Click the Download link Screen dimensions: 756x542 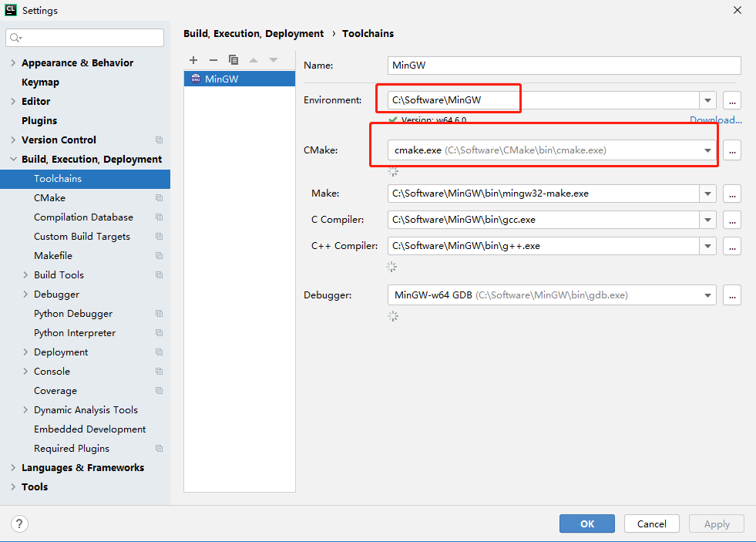coord(715,120)
